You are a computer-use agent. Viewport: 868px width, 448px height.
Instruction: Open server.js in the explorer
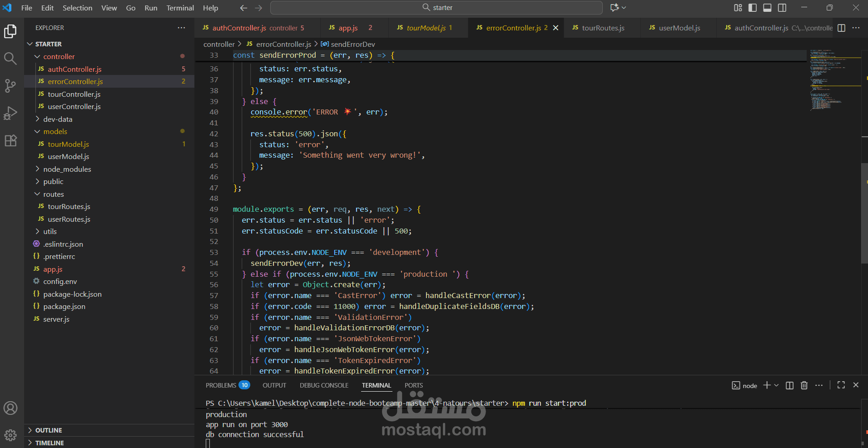pos(109,319)
